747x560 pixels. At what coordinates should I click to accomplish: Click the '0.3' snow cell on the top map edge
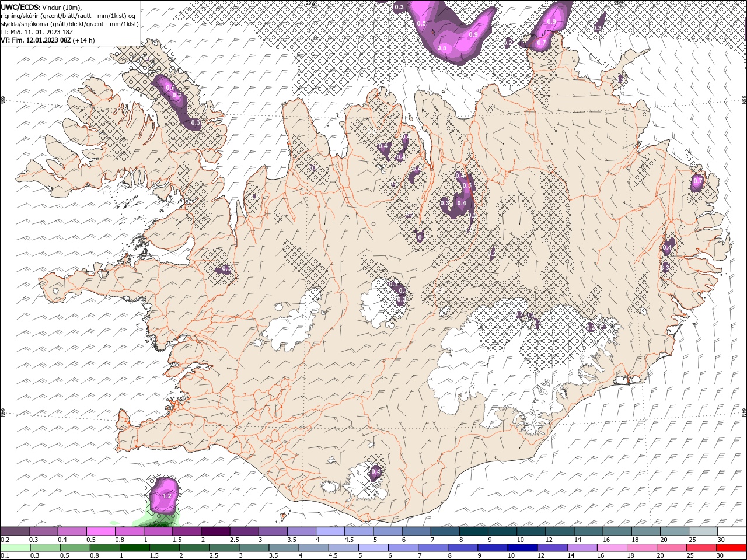click(x=399, y=7)
